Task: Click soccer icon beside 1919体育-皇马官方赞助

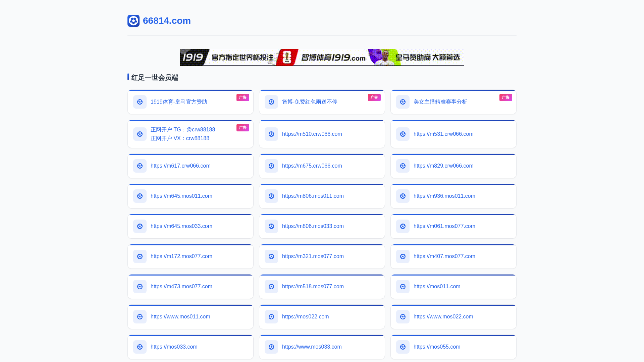Action: pyautogui.click(x=140, y=102)
